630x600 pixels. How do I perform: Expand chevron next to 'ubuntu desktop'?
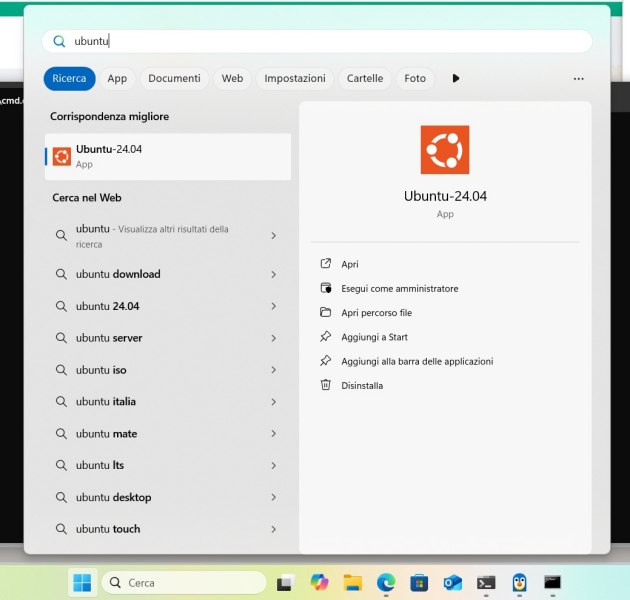[274, 497]
